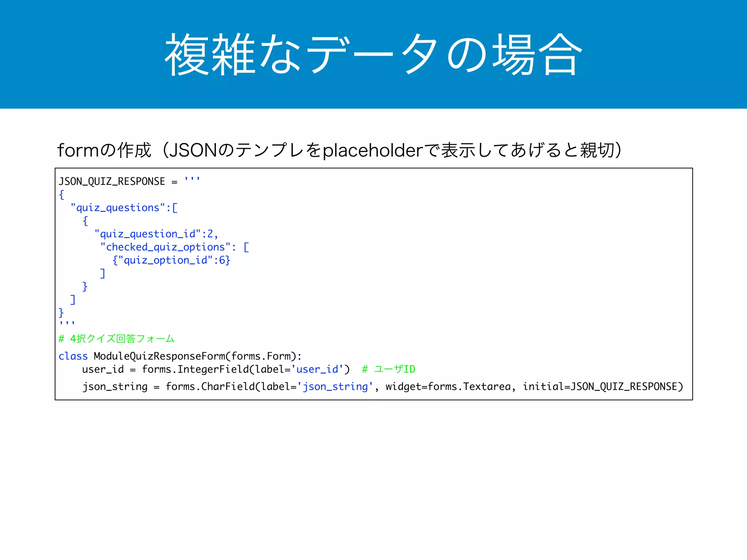
Task: Click the slide title 複雑なデータの場合
Action: [373, 55]
